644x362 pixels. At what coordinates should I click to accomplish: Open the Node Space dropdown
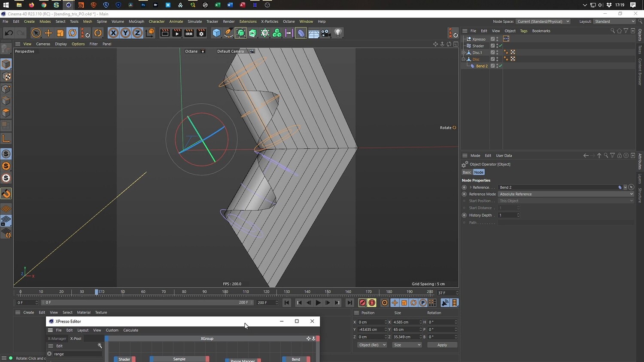coord(543,21)
